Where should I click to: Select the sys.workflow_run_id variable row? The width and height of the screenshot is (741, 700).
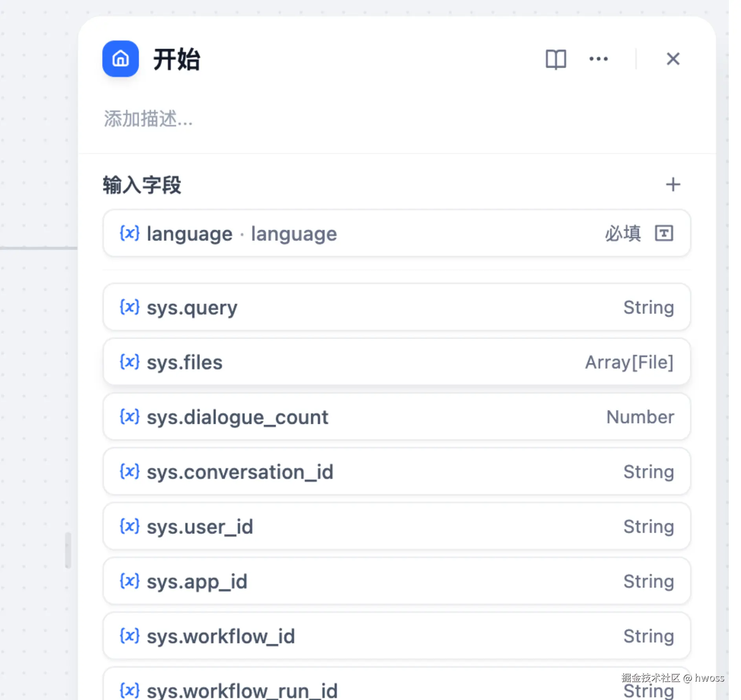[x=396, y=684]
